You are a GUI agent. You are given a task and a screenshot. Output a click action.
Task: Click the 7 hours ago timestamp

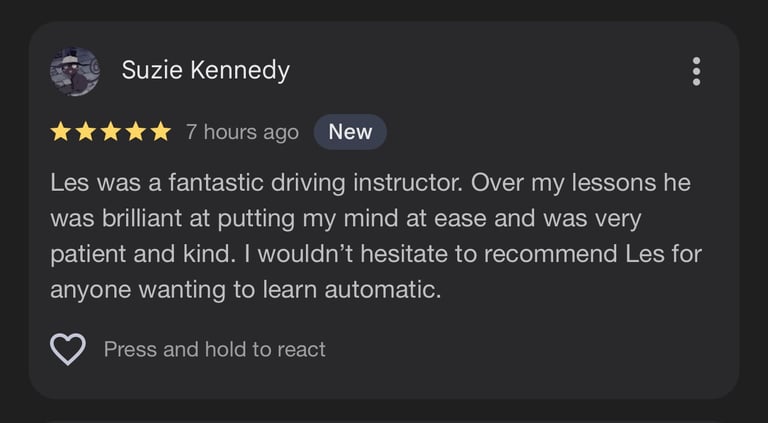242,132
